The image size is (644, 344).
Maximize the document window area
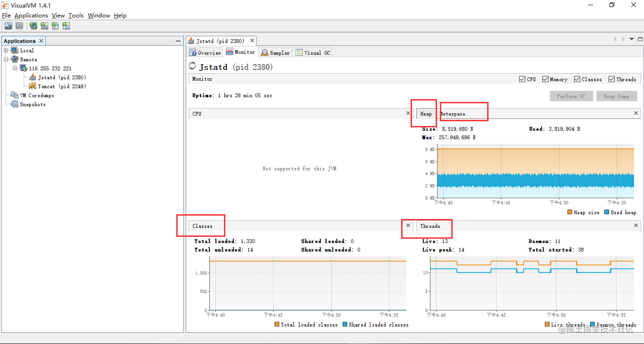point(640,39)
